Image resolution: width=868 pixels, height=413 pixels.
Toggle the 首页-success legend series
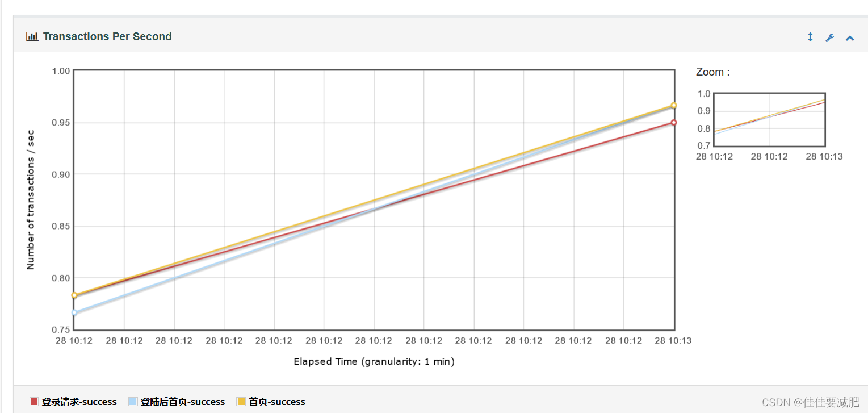(x=271, y=402)
